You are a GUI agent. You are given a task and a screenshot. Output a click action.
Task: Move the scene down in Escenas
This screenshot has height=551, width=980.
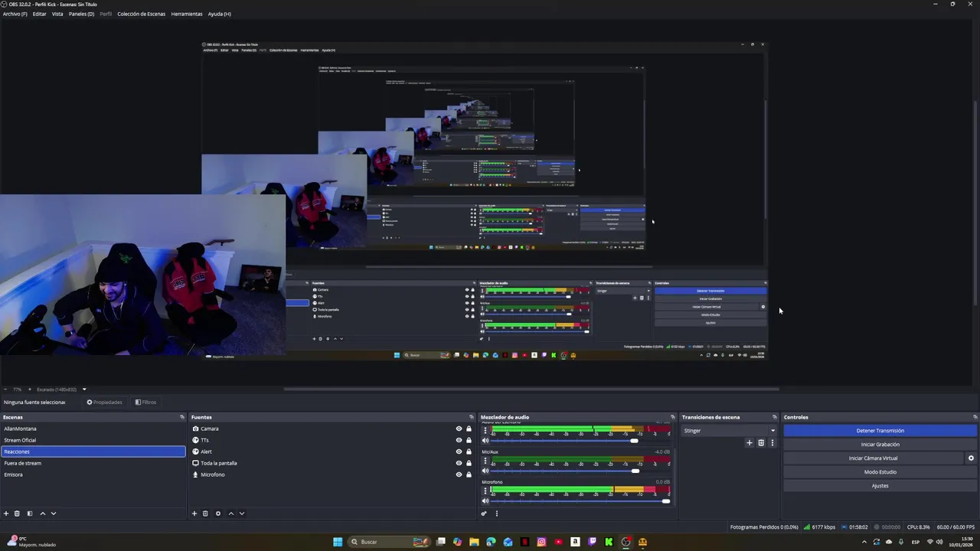click(x=53, y=514)
